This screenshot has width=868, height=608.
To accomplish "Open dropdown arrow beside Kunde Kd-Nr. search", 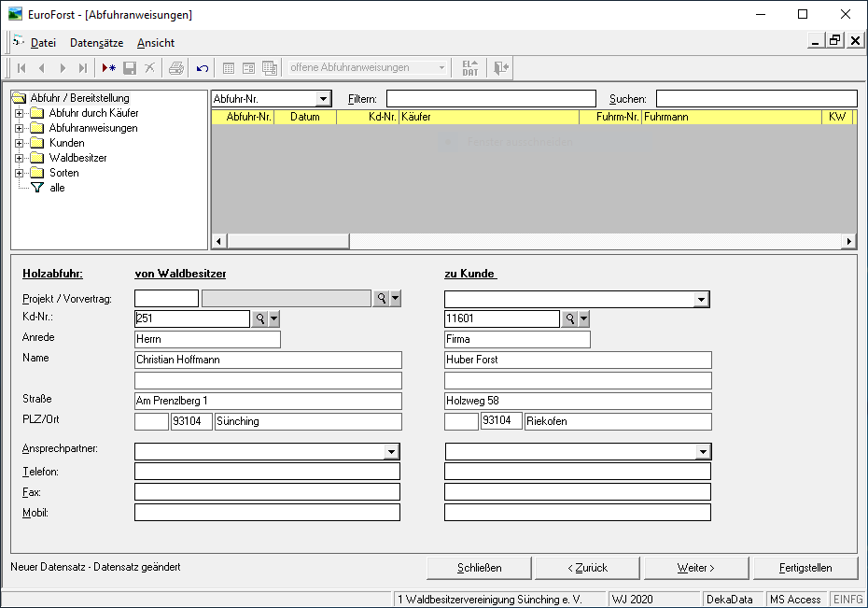I will coord(583,319).
